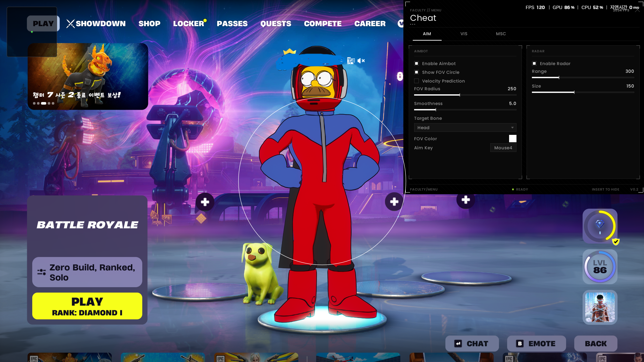
Task: Click the mode settings icon beside Zero Build
Action: pyautogui.click(x=42, y=272)
